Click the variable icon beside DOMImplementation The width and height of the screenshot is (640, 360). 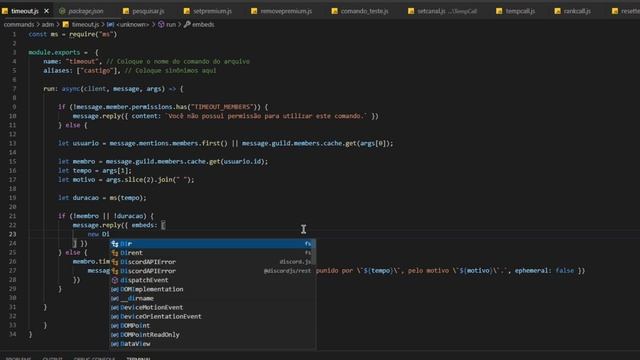[115, 289]
